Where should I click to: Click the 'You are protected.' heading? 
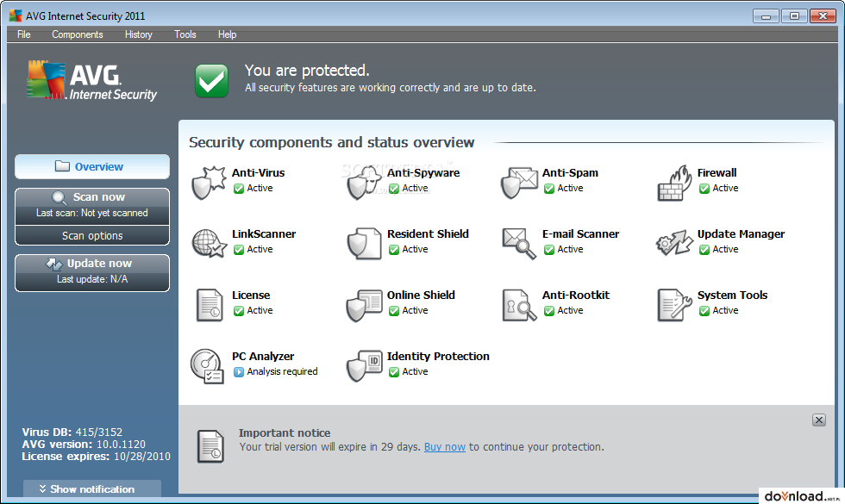pyautogui.click(x=307, y=71)
